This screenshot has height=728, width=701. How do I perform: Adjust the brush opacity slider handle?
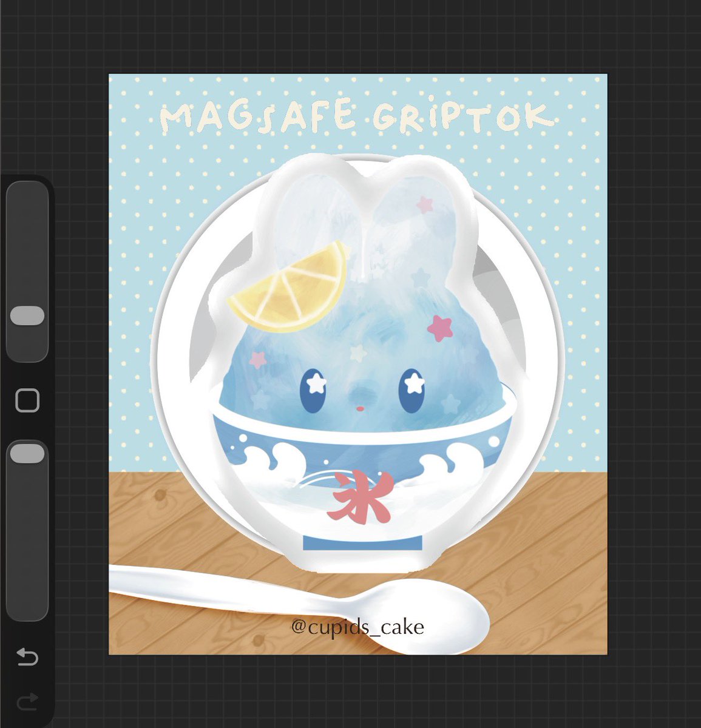27,453
